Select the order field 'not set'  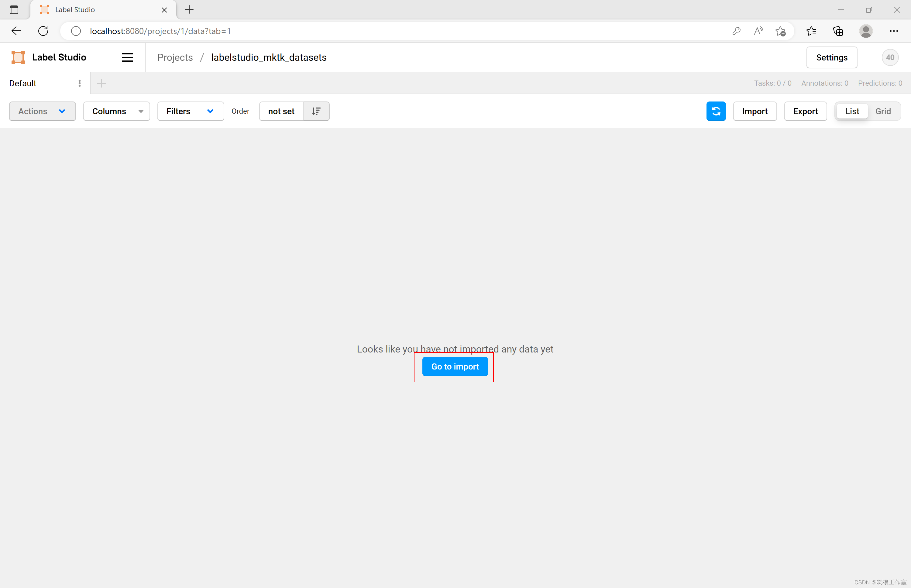[x=281, y=111]
